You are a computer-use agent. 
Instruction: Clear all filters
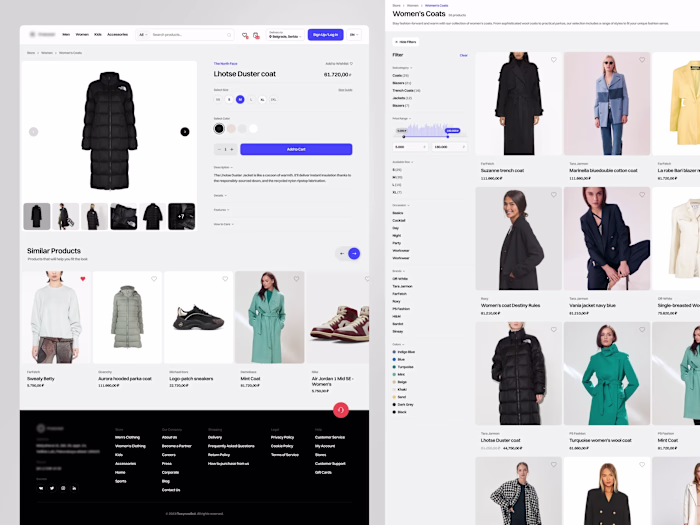point(463,55)
